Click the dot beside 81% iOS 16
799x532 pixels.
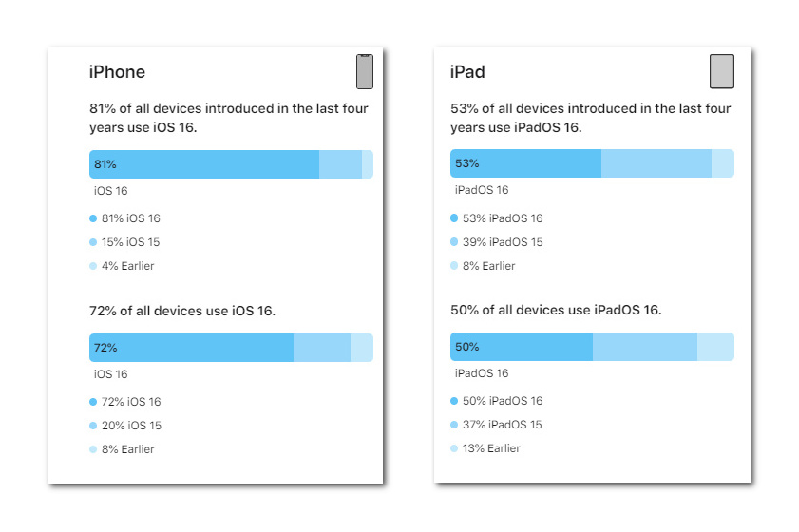[x=93, y=218]
